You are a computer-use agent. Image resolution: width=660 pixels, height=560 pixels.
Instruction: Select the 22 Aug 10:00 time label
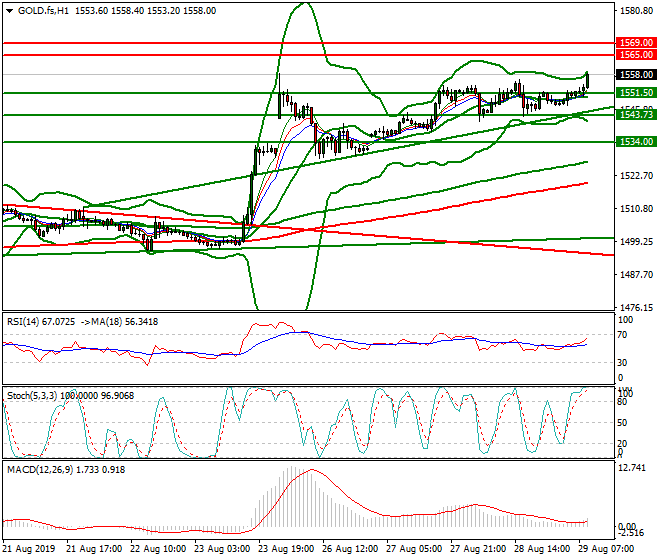click(x=158, y=549)
